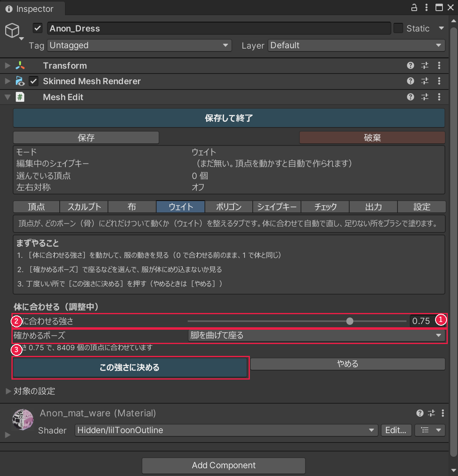Image resolution: width=458 pixels, height=476 pixels.
Task: Open Anon_mat_ware material options menu
Action: pos(443,413)
